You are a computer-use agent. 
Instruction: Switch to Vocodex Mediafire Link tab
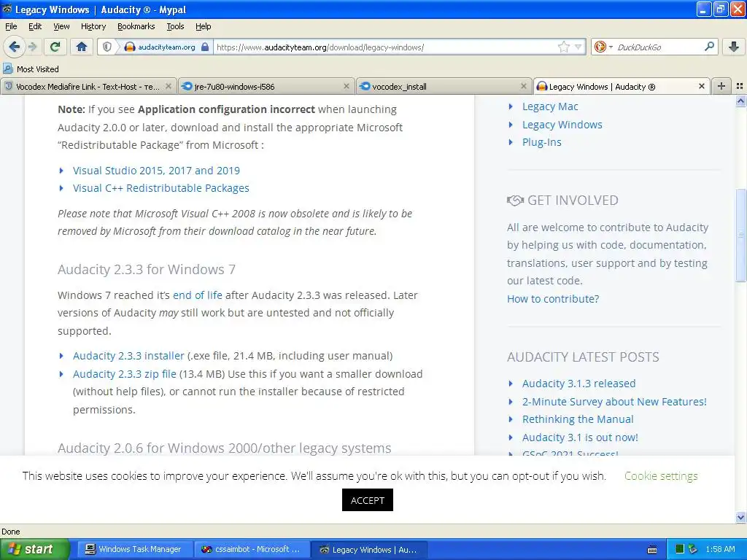[88, 86]
